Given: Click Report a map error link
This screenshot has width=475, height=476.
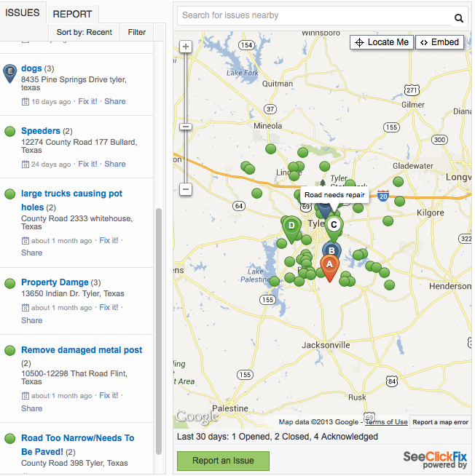Looking at the screenshot, I should (440, 422).
